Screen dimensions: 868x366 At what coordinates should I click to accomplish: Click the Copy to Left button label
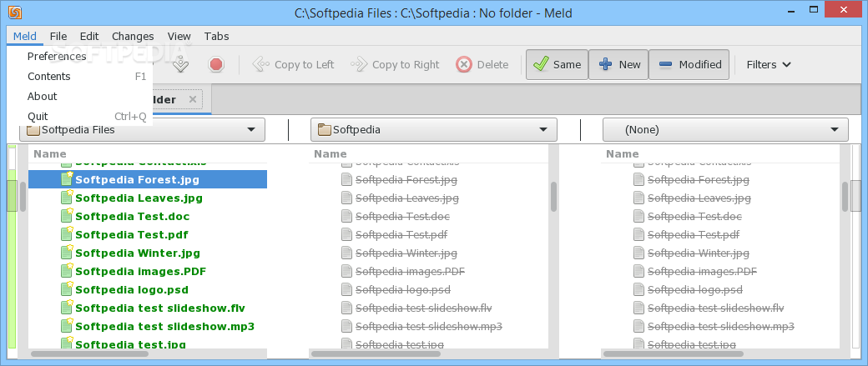click(304, 65)
